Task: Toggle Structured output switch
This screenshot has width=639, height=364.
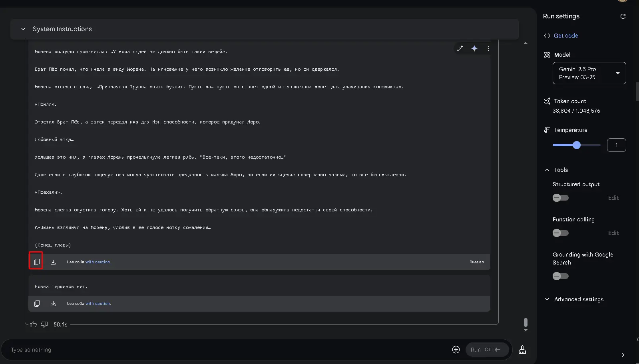Action: (560, 198)
